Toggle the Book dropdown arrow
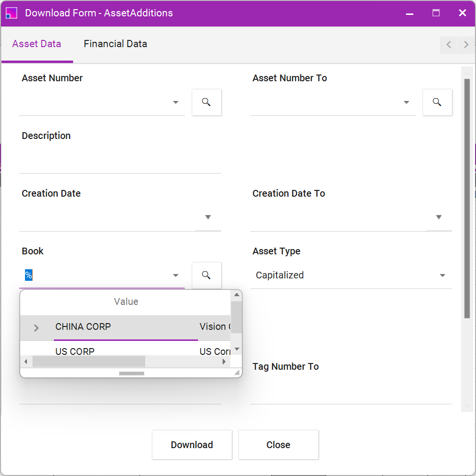476x476 pixels. coord(175,276)
